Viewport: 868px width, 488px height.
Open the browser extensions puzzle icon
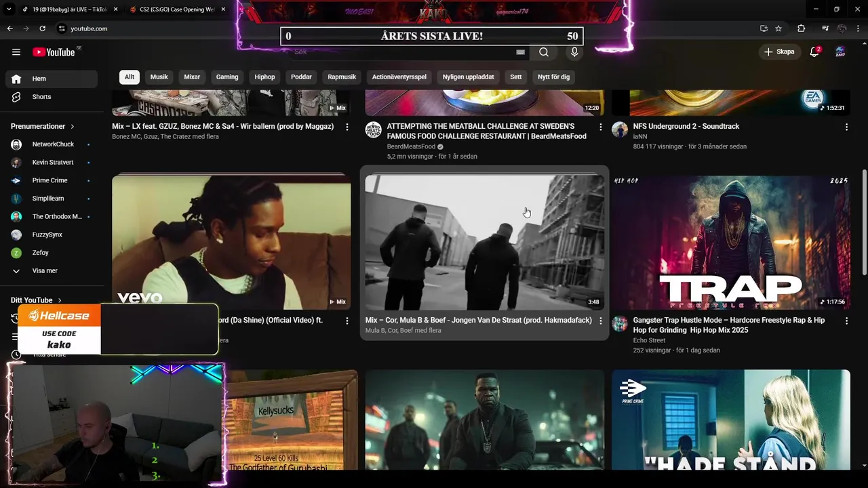pyautogui.click(x=801, y=28)
